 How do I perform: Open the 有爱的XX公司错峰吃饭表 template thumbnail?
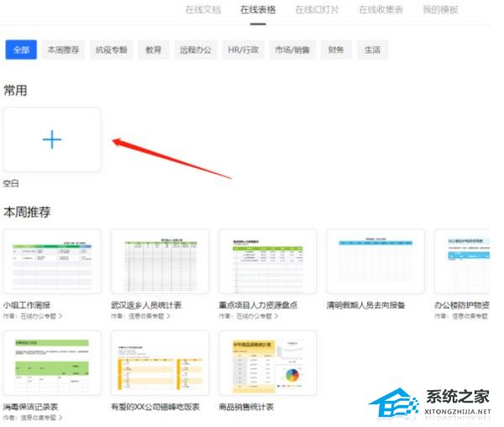[x=160, y=362]
